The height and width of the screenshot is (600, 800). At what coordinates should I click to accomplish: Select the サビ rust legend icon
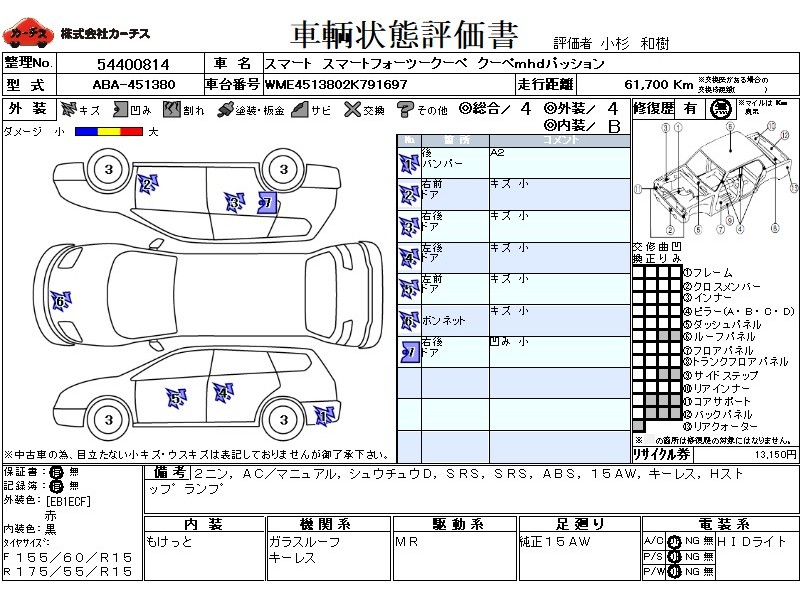pos(300,109)
